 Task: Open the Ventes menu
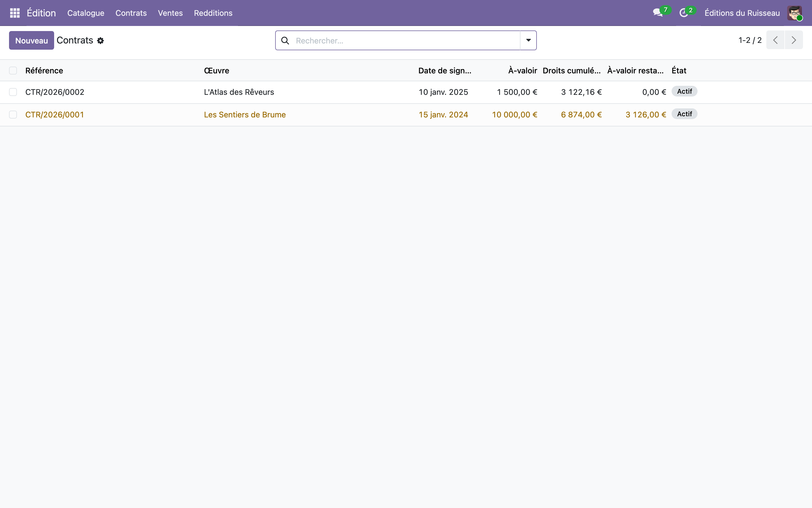171,13
